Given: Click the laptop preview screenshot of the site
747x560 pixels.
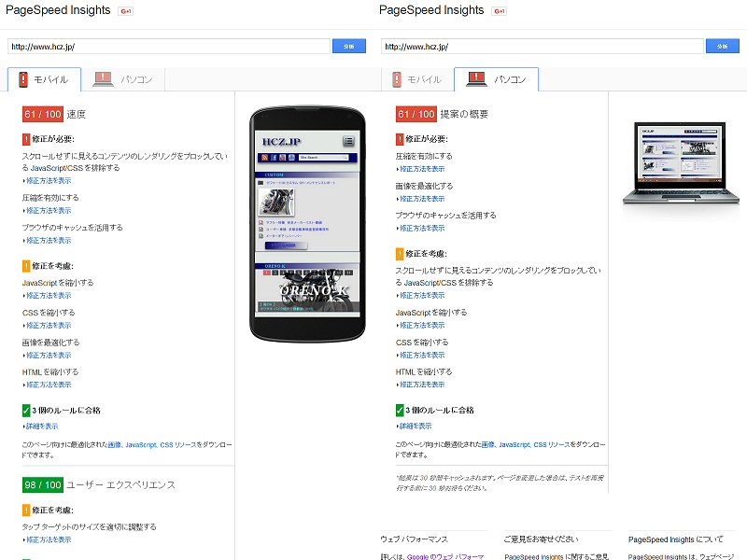Looking at the screenshot, I should (x=681, y=164).
